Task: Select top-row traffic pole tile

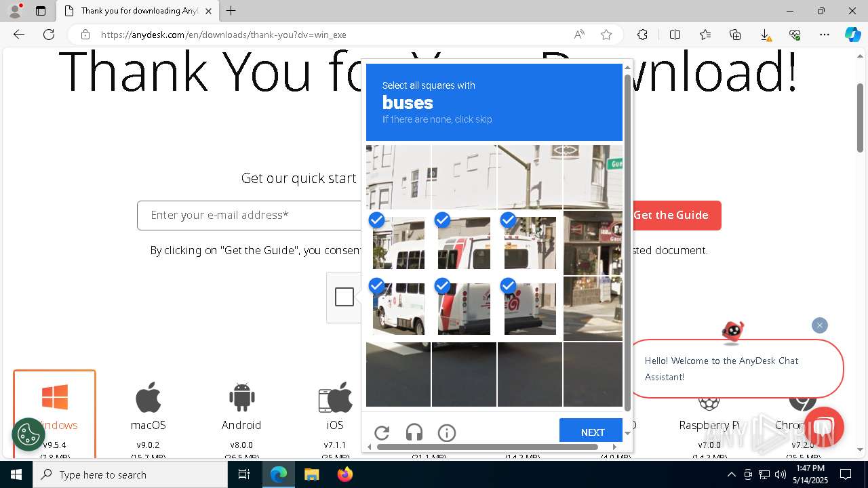Action: [x=530, y=177]
